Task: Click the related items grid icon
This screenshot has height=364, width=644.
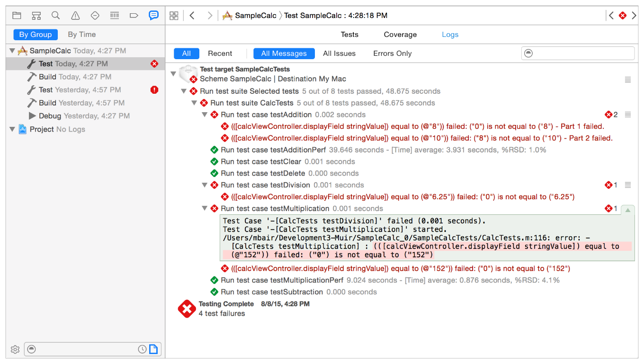Action: (174, 16)
